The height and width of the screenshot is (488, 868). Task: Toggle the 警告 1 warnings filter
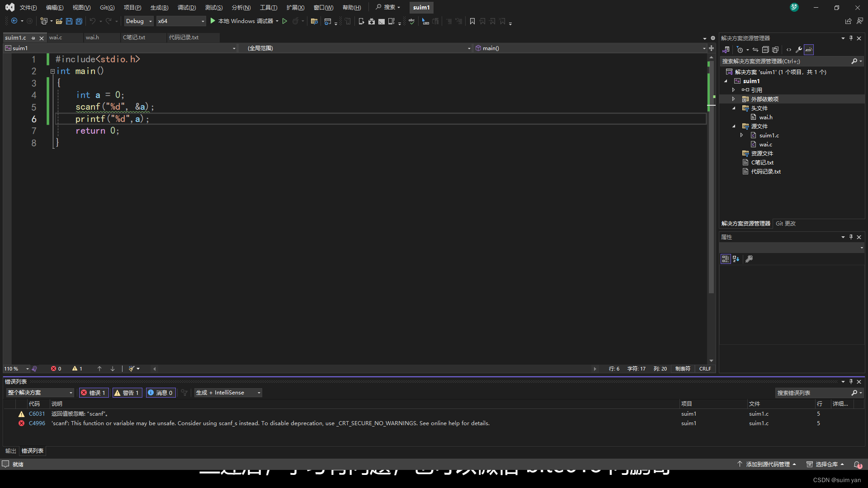click(x=127, y=393)
